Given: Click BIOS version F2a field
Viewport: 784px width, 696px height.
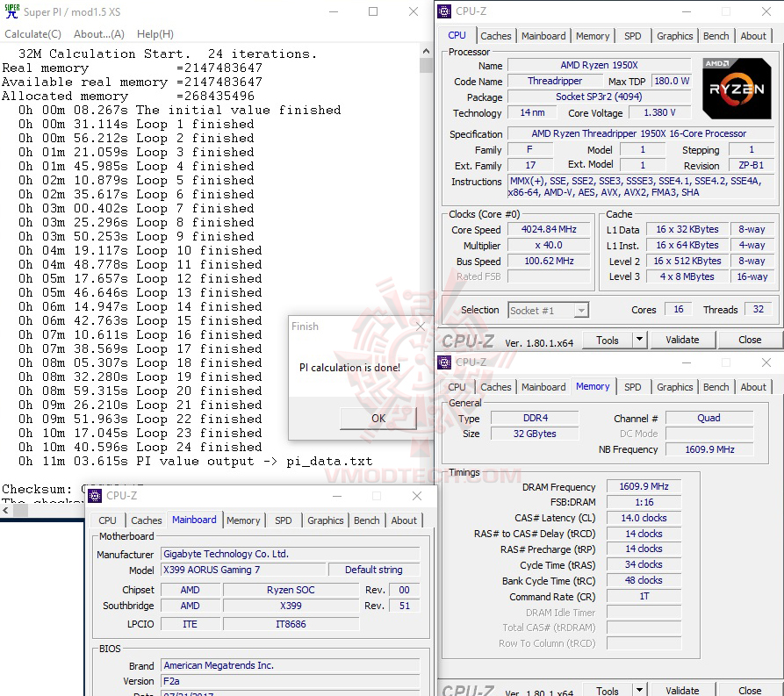Looking at the screenshot, I should pos(290,681).
